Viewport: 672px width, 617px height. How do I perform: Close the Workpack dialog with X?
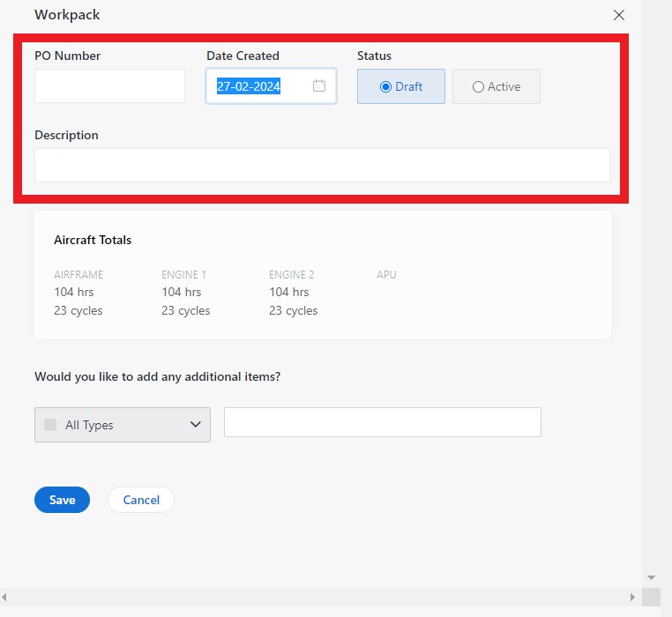(x=618, y=15)
